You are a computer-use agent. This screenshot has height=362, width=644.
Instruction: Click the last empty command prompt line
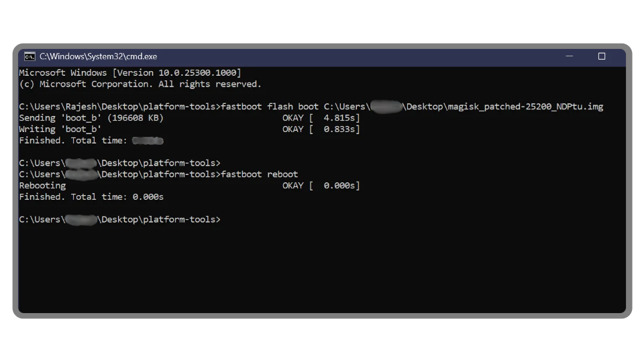coord(119,219)
